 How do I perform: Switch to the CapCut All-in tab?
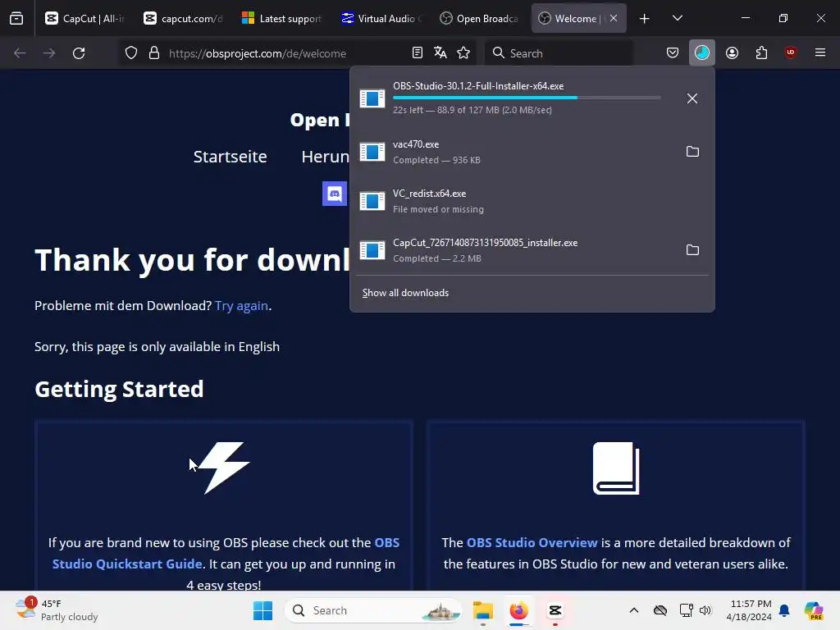click(x=84, y=18)
